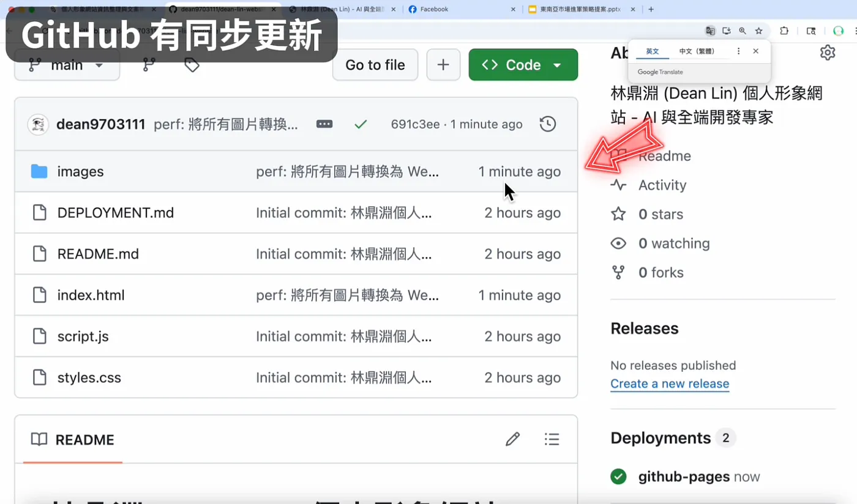Image resolution: width=857 pixels, height=504 pixels.
Task: View the 0 stars link
Action: point(661,214)
